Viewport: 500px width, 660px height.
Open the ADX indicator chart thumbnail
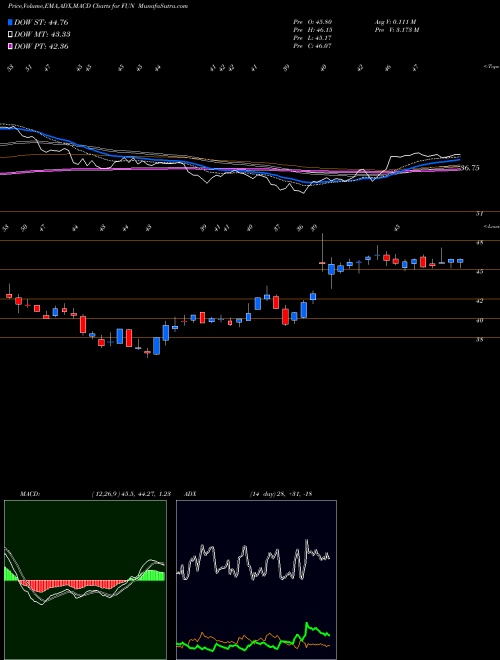[256, 580]
